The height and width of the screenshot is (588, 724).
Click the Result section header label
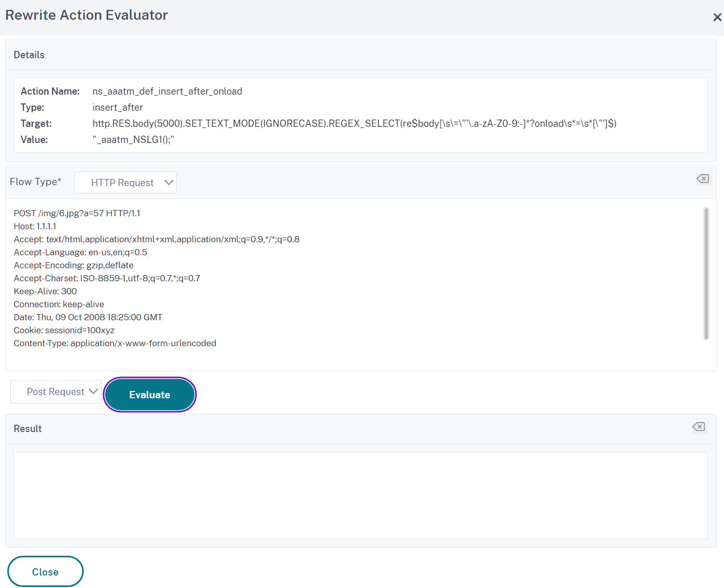(28, 428)
